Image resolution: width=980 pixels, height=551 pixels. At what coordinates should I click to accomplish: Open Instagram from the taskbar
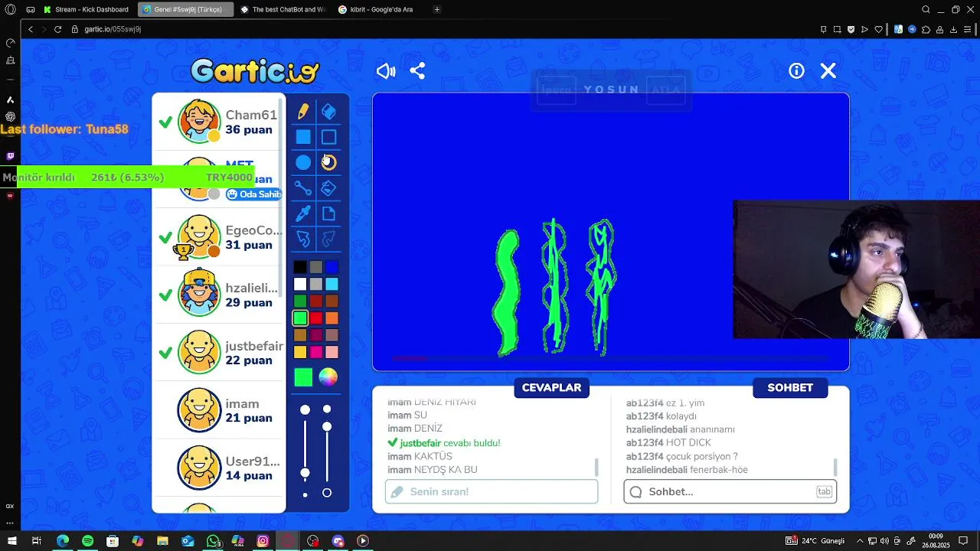point(263,541)
